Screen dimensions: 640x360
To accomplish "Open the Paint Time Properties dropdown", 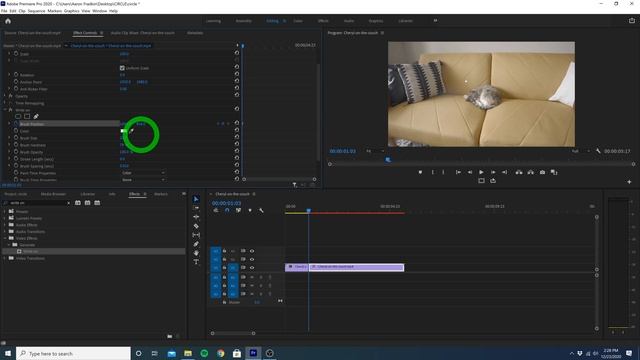I will (143, 173).
